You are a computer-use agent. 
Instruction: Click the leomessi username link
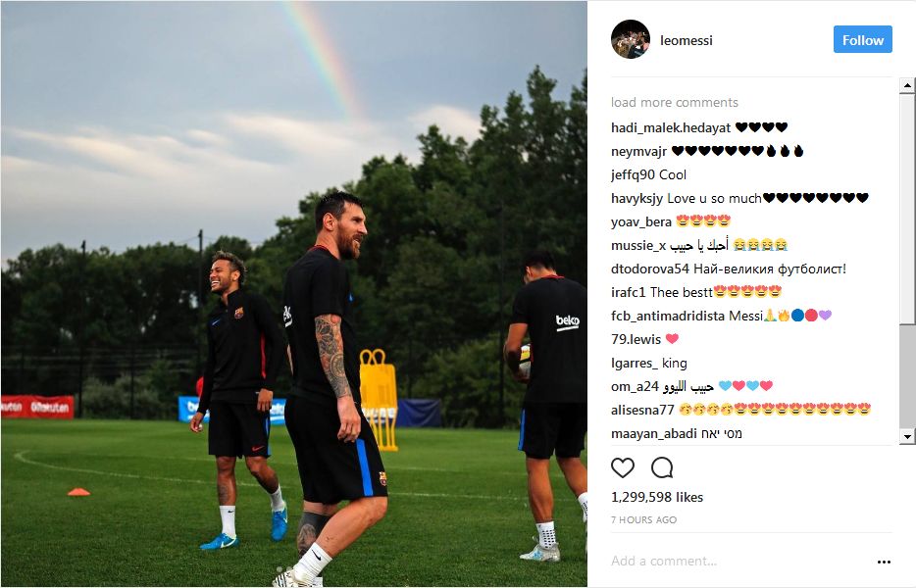(687, 40)
